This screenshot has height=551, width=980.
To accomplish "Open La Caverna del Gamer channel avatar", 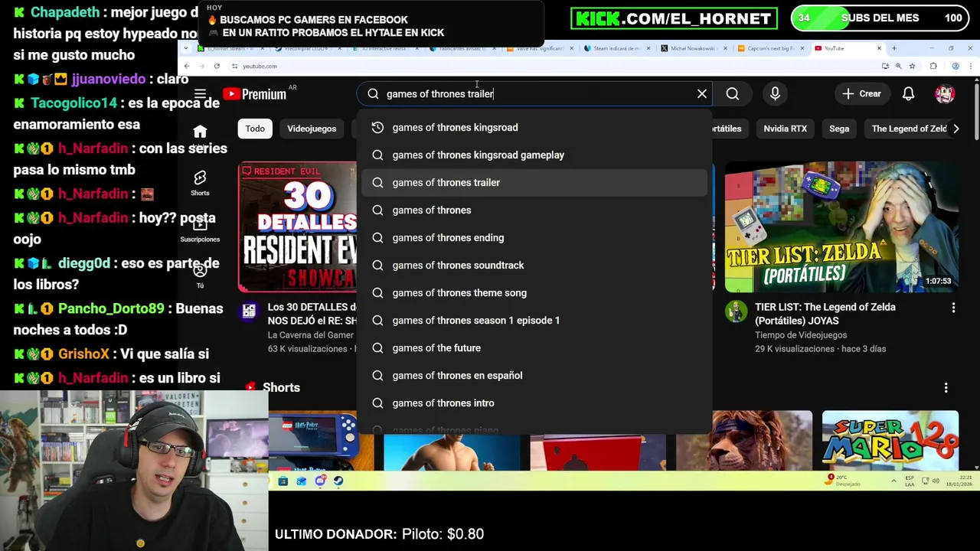I will tap(249, 311).
